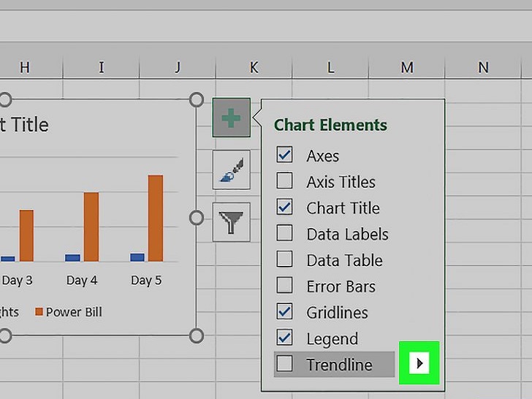
Task: Click the Data Labels text in Chart Elements
Action: click(x=347, y=235)
